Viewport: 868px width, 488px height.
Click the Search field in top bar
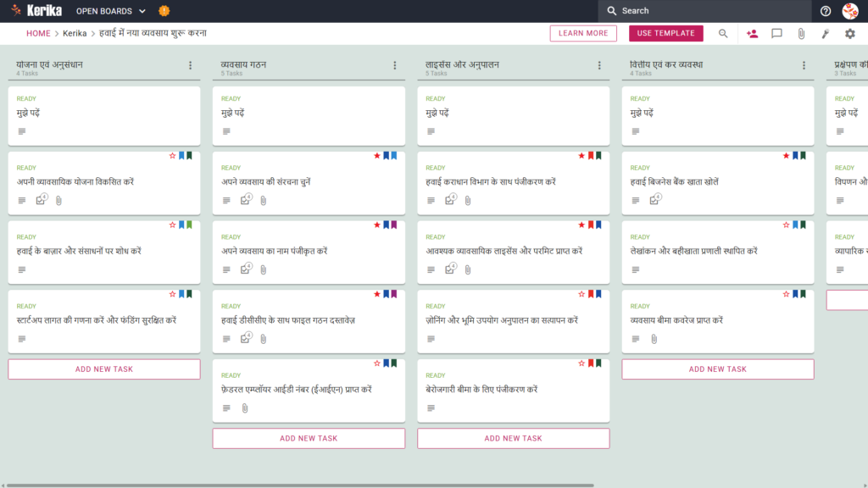point(704,10)
